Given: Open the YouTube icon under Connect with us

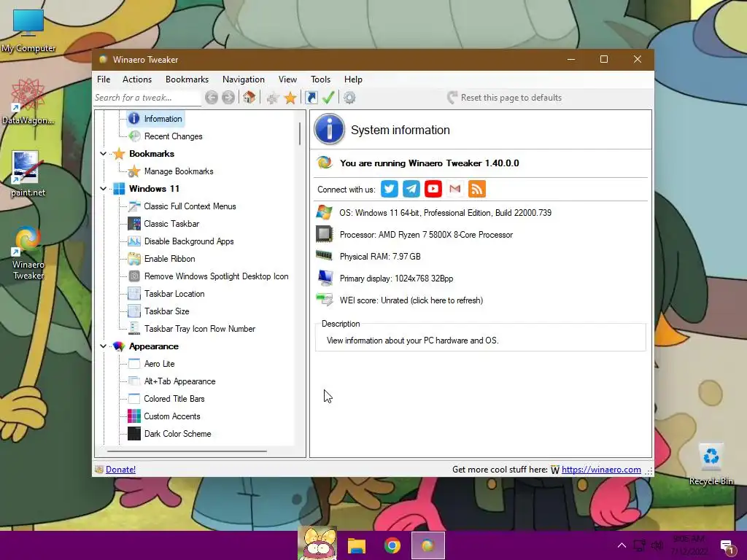Looking at the screenshot, I should coord(433,189).
